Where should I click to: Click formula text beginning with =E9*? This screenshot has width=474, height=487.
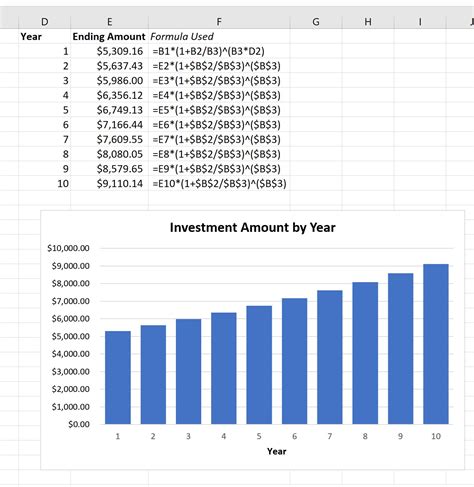coord(216,168)
